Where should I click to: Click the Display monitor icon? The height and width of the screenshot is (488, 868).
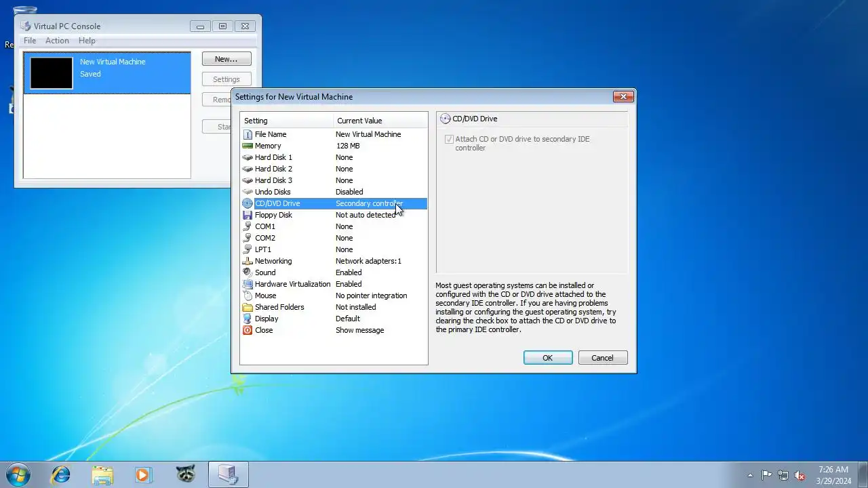coord(248,319)
